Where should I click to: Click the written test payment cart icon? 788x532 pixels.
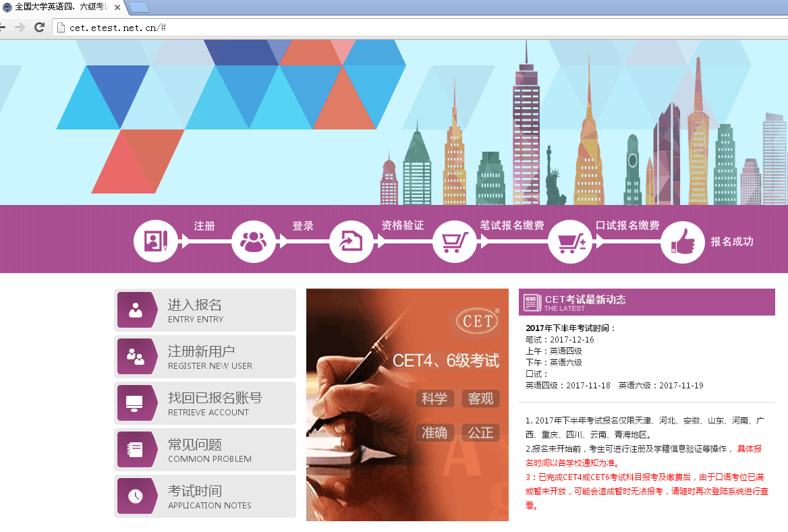tap(454, 241)
